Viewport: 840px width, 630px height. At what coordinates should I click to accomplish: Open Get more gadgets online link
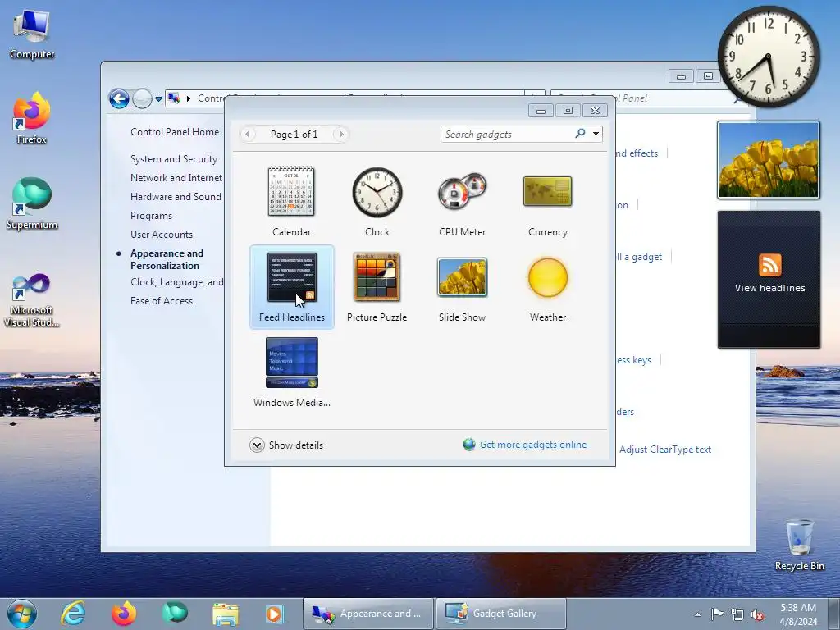coord(532,445)
